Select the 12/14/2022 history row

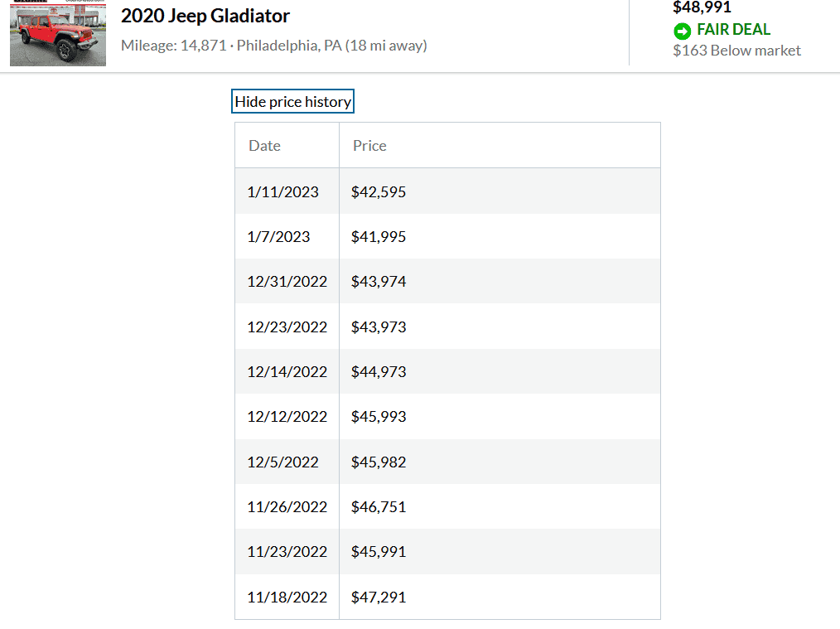click(x=447, y=371)
